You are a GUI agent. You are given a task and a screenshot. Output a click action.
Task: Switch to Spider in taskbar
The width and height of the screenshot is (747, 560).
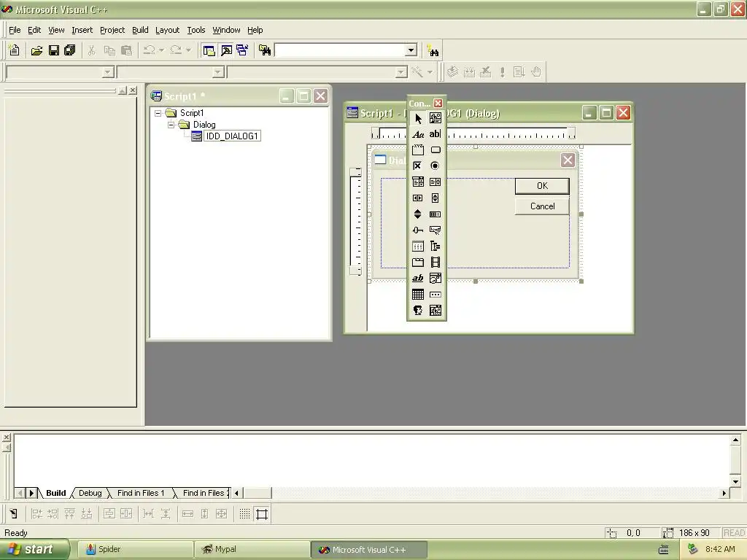[x=135, y=550]
